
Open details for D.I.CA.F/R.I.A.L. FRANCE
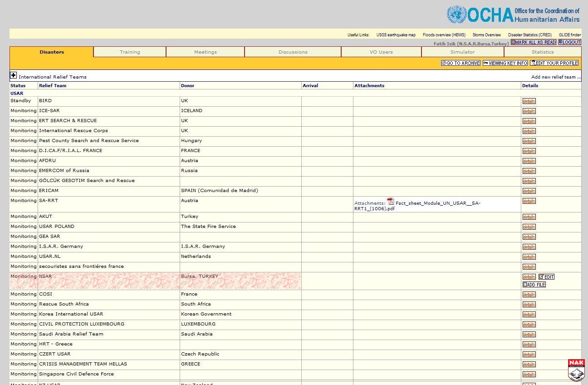tap(529, 151)
